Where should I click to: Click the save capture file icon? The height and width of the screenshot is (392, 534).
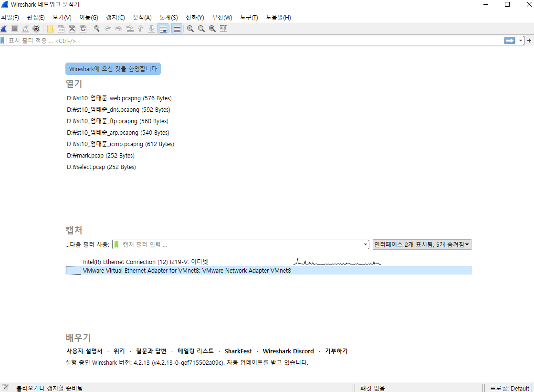point(61,29)
